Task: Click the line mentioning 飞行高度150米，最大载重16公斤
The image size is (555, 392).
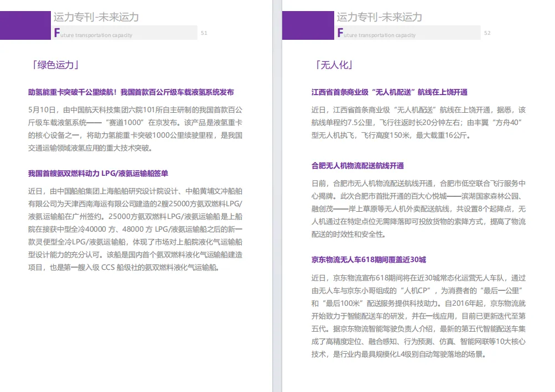Action: pos(391,135)
